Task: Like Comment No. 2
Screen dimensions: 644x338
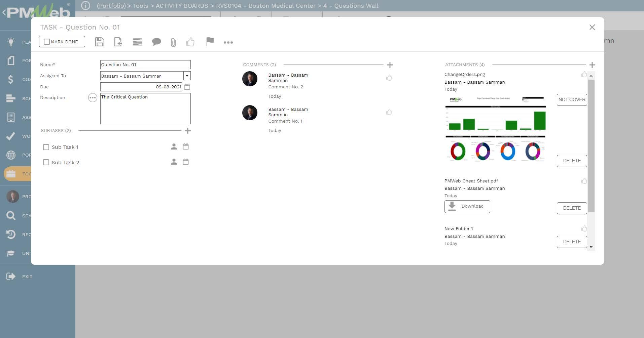Action: coord(389,78)
